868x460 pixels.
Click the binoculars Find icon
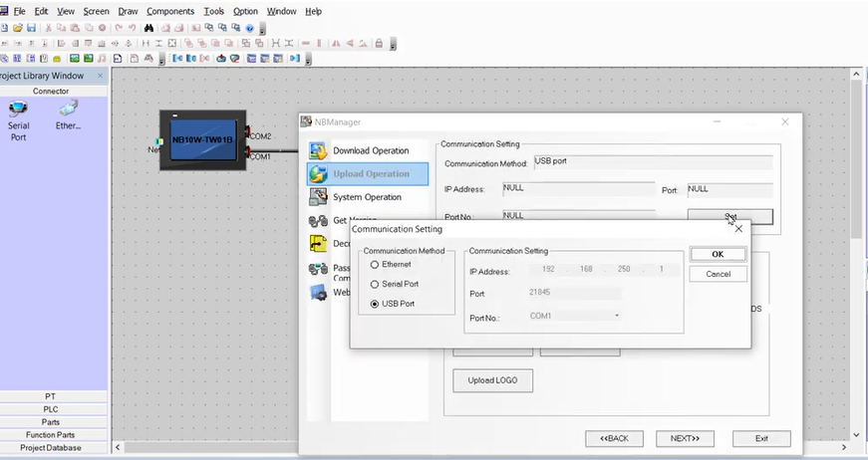pyautogui.click(x=148, y=28)
